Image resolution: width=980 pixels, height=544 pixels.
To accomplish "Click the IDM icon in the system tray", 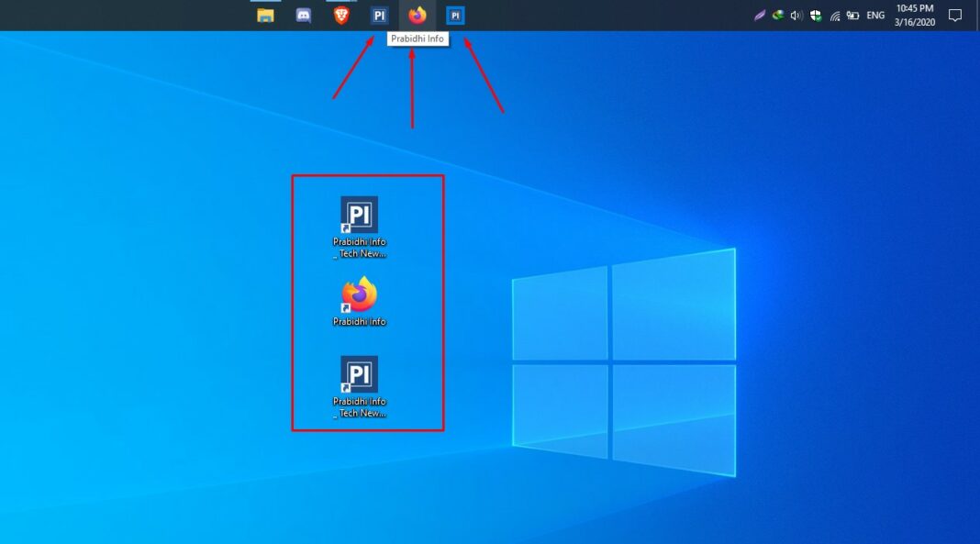I will (x=777, y=15).
